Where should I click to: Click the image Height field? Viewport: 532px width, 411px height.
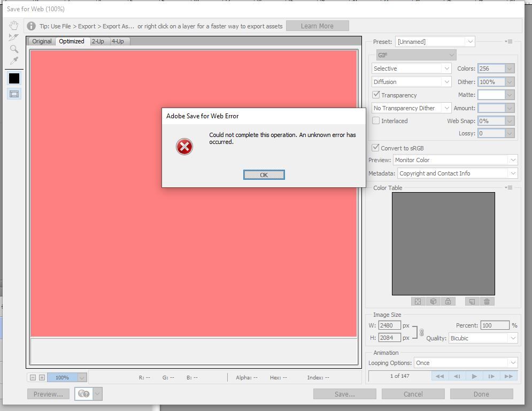389,338
